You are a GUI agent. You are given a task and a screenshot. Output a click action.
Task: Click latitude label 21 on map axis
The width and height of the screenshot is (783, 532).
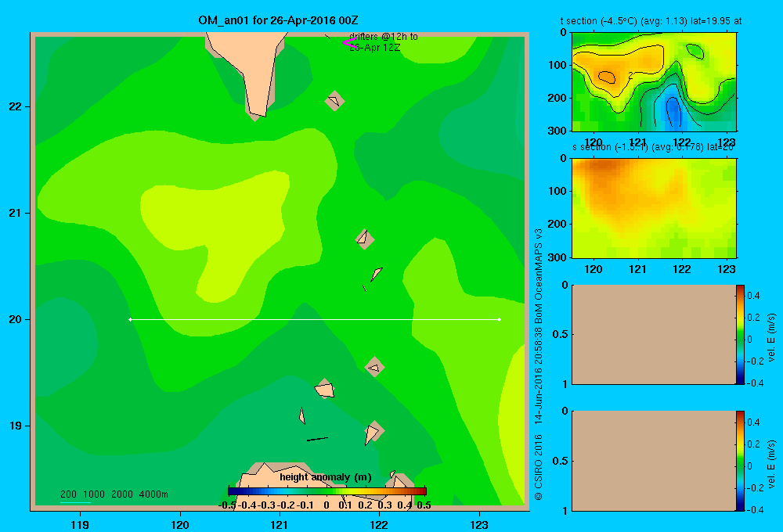coord(15,213)
